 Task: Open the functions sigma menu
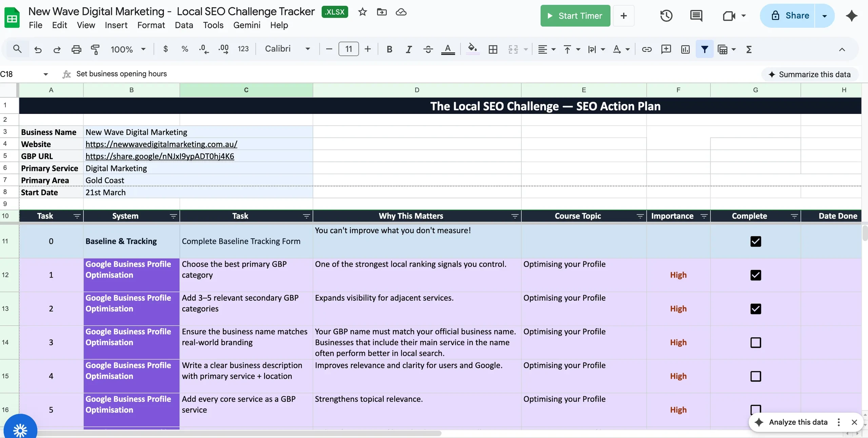tap(749, 49)
